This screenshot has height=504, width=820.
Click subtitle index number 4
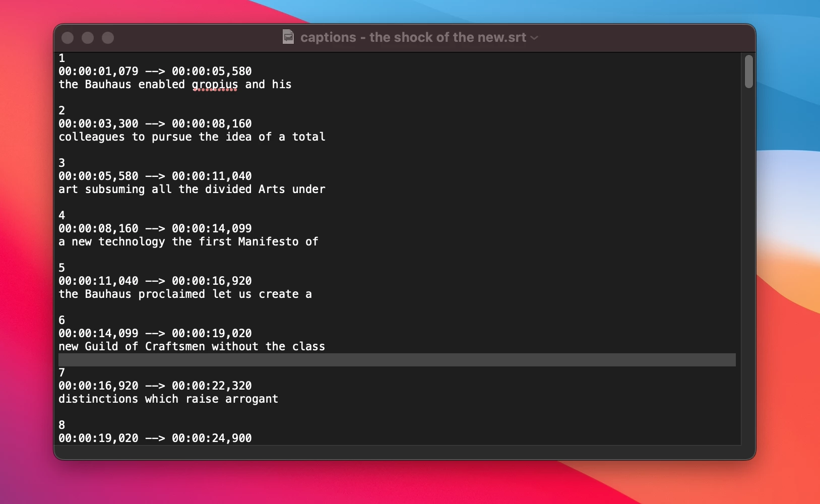[x=62, y=216]
